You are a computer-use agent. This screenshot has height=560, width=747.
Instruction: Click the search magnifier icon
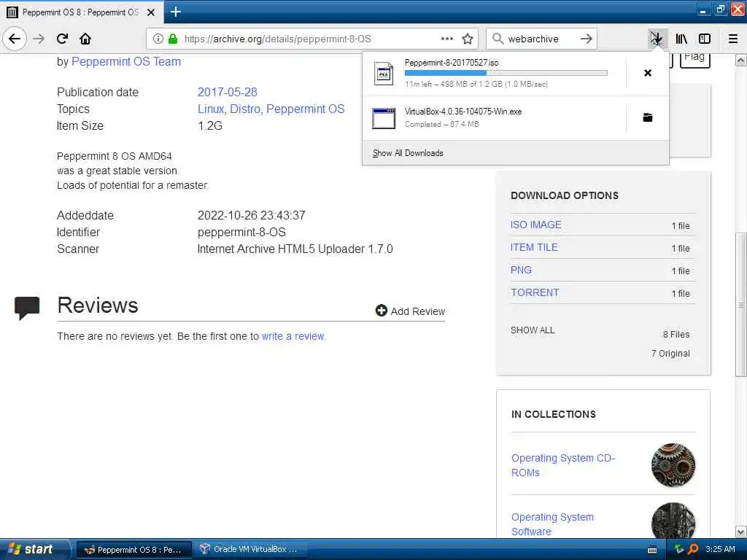tap(498, 39)
